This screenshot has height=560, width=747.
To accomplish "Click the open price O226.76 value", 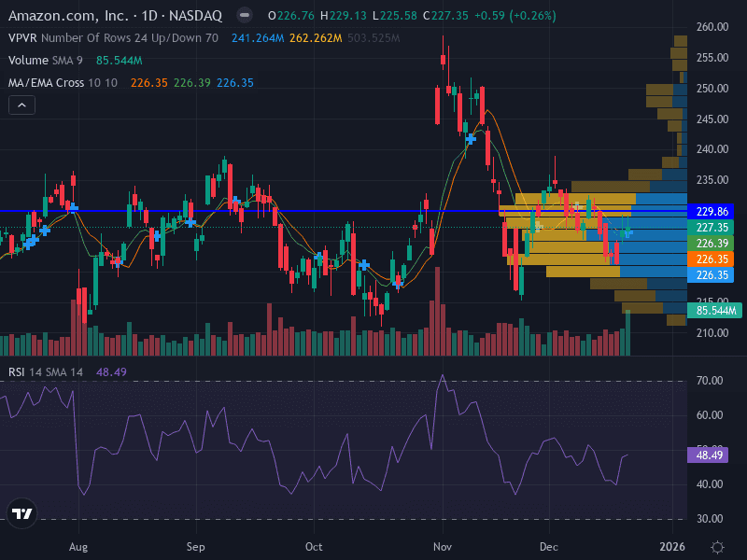I will 291,16.
